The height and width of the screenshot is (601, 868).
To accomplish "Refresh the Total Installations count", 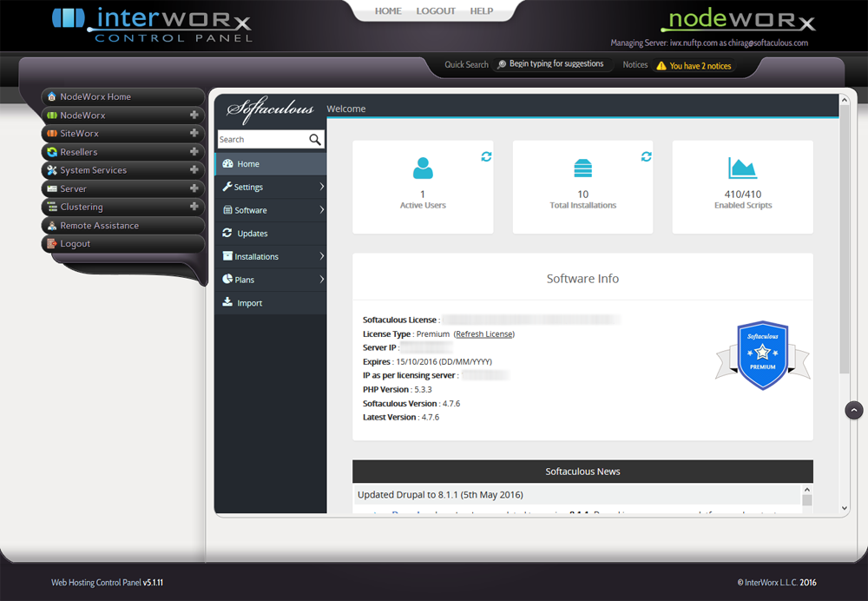I will pos(646,156).
